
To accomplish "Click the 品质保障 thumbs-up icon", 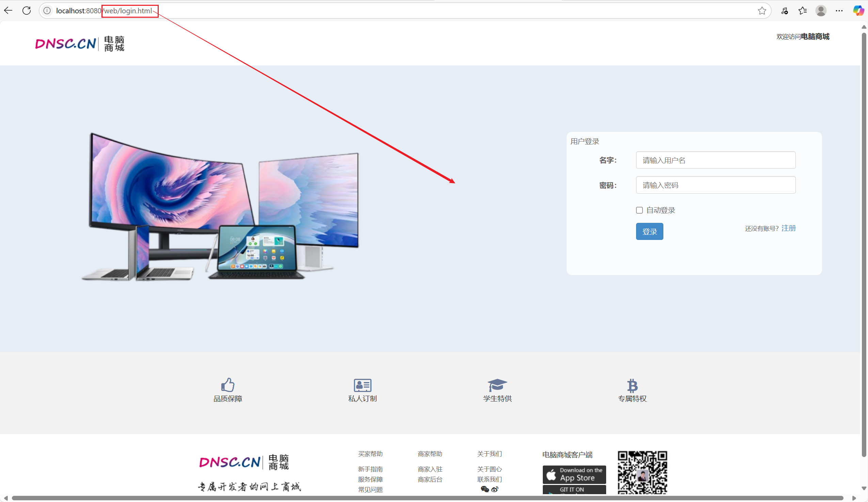I will tap(228, 385).
